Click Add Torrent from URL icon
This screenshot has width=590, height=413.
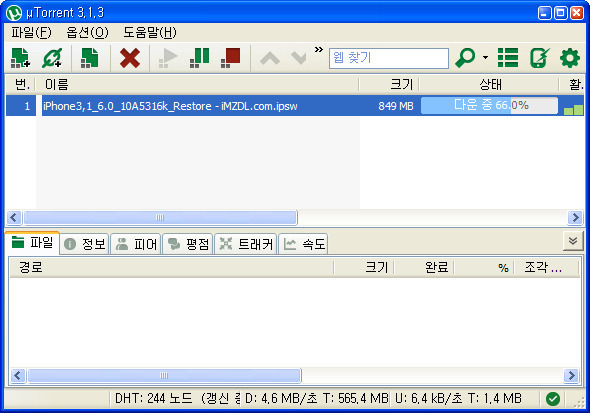(52, 58)
